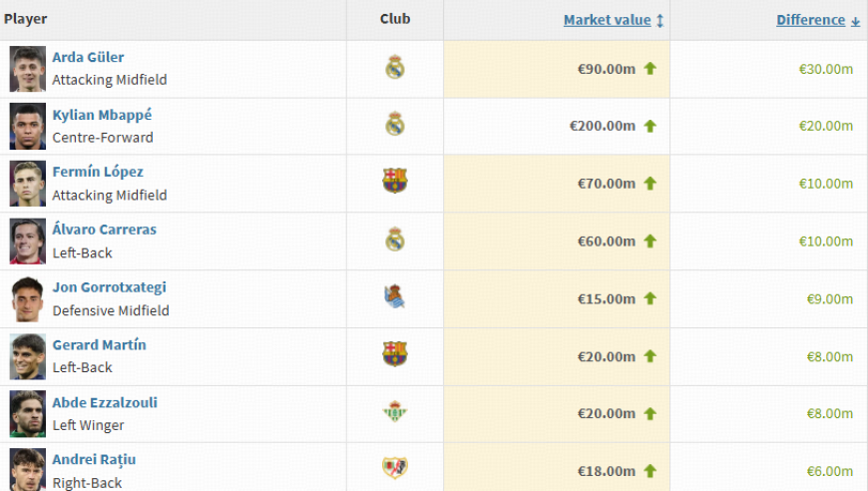Click Gerard Martín's portrait photo
The height and width of the screenshot is (491, 868).
click(x=28, y=356)
